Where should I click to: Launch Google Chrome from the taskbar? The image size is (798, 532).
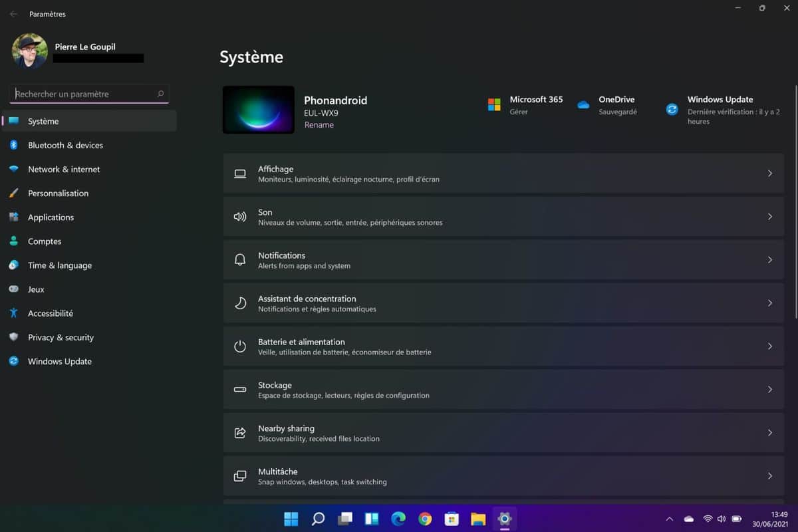point(425,519)
